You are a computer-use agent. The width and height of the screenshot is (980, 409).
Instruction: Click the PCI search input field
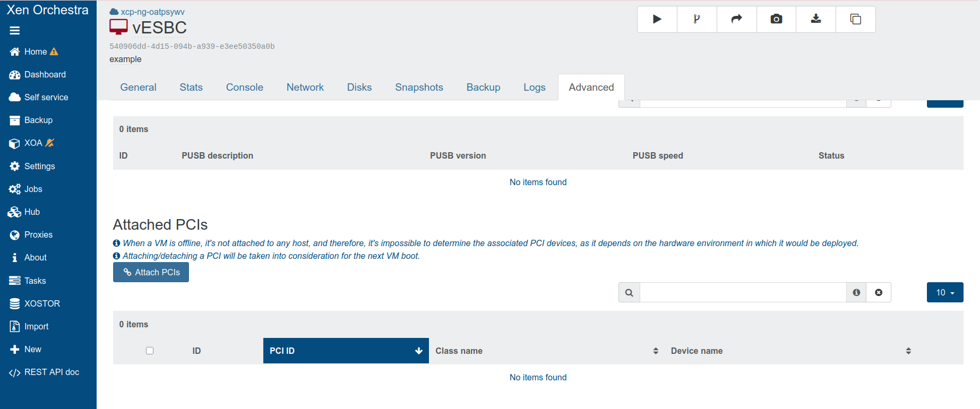743,292
